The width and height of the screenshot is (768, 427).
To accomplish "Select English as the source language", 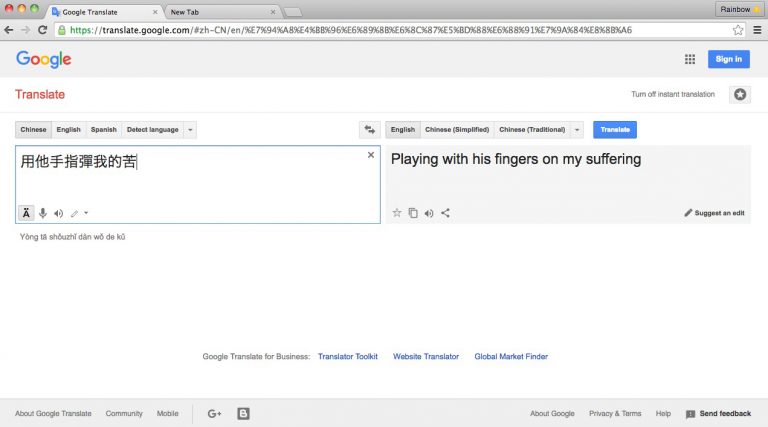I will [68, 130].
